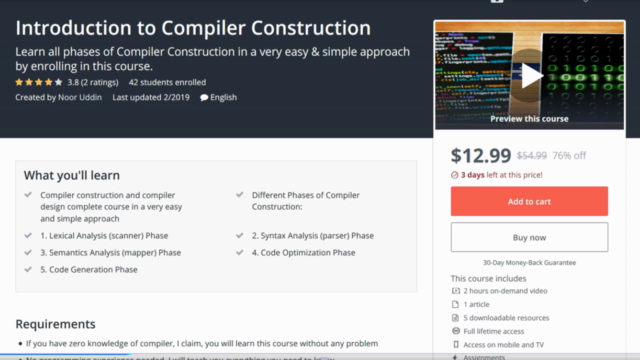
Task: Click the Preview this course label
Action: 529,119
